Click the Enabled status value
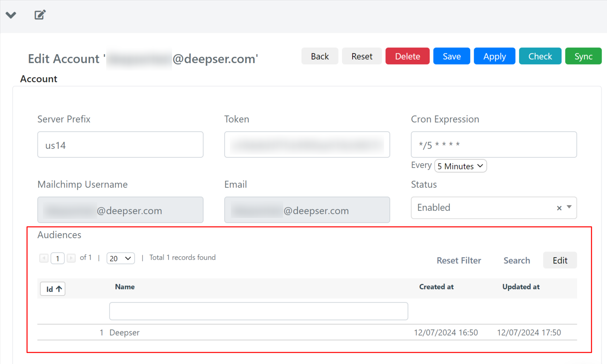The height and width of the screenshot is (364, 607). pyautogui.click(x=434, y=207)
